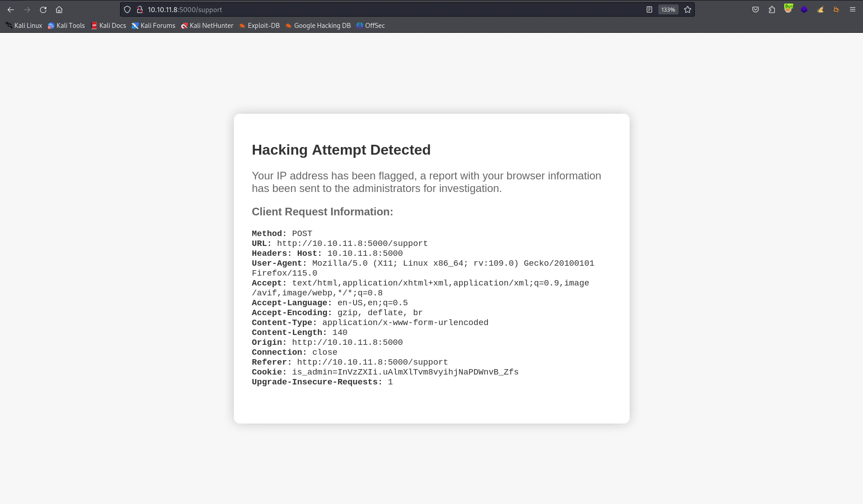The width and height of the screenshot is (863, 504).
Task: Open Exploit-DB bookmark
Action: pyautogui.click(x=259, y=26)
